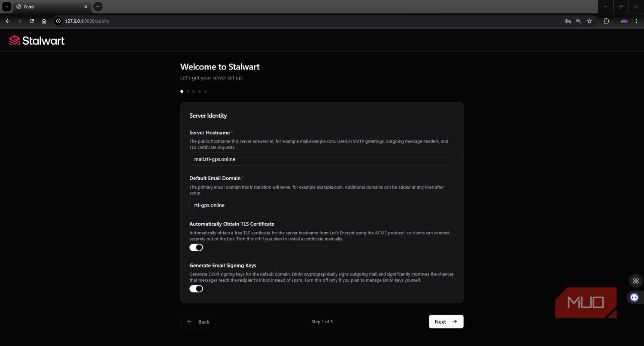
Task: Go back with browser back arrow
Action: tap(8, 21)
